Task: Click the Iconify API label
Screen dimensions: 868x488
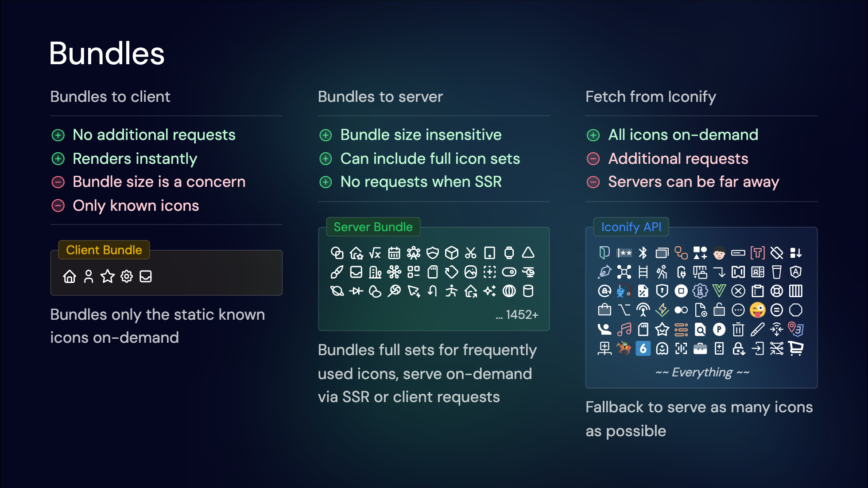Action: pyautogui.click(x=631, y=227)
